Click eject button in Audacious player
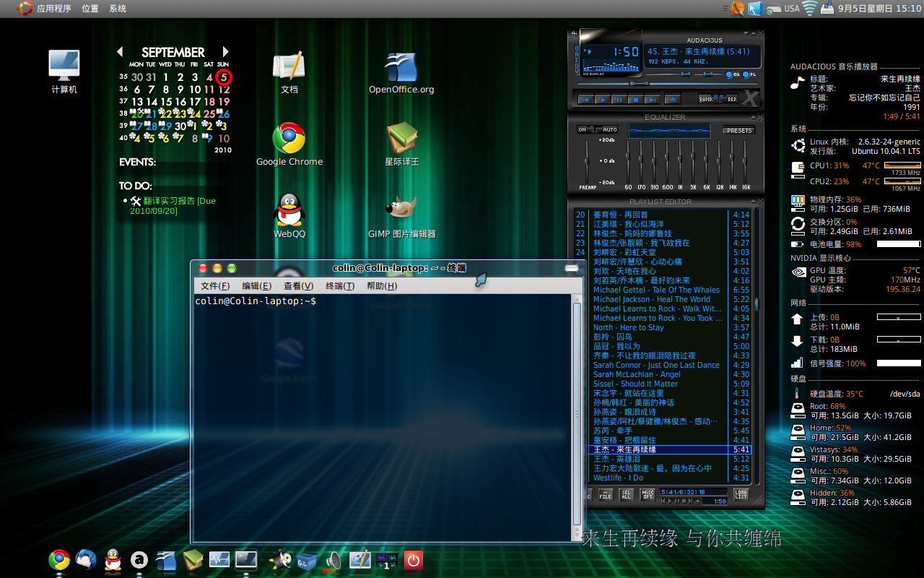The height and width of the screenshot is (578, 924). tap(673, 100)
